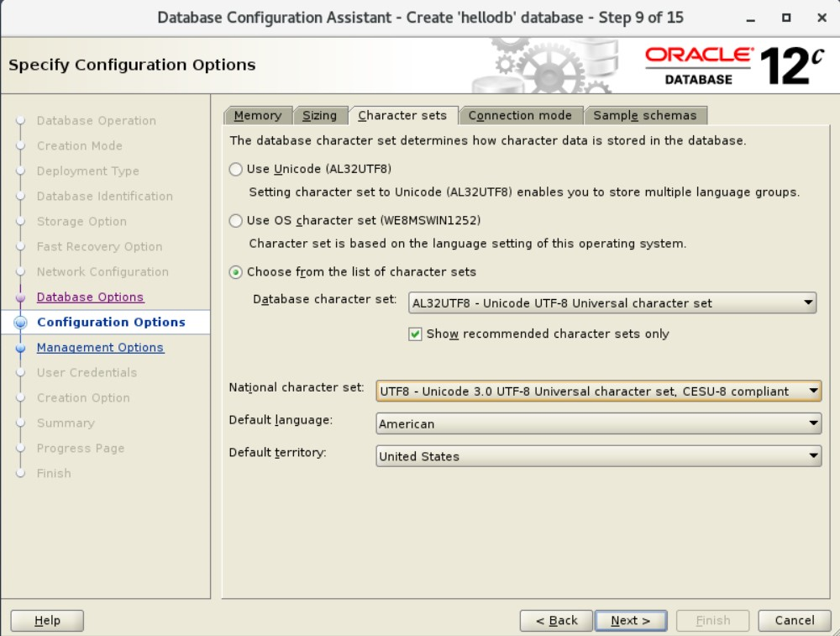Viewport: 840px width, 636px height.
Task: Click the Database Options step link
Action: (x=91, y=297)
